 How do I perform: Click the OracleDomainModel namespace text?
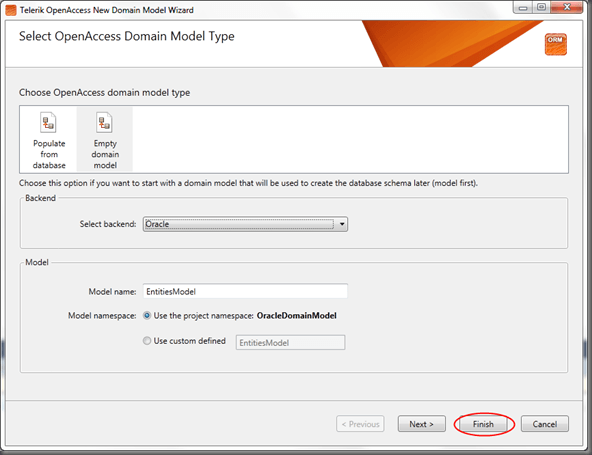click(296, 316)
